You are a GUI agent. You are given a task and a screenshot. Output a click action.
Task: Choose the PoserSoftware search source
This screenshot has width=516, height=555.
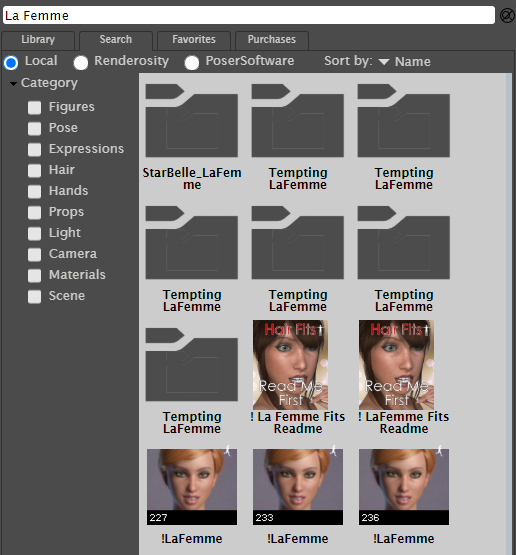(192, 63)
